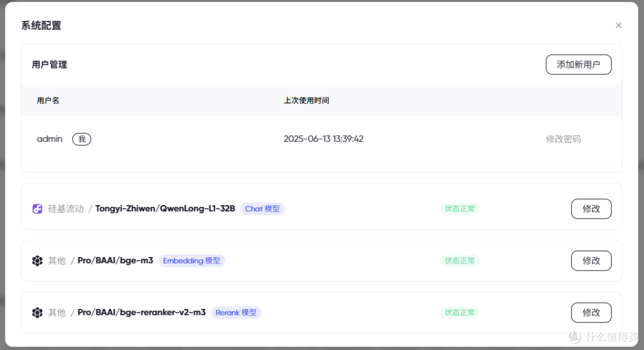Click the 我 badge beside admin
The width and height of the screenshot is (644, 350).
coord(82,140)
